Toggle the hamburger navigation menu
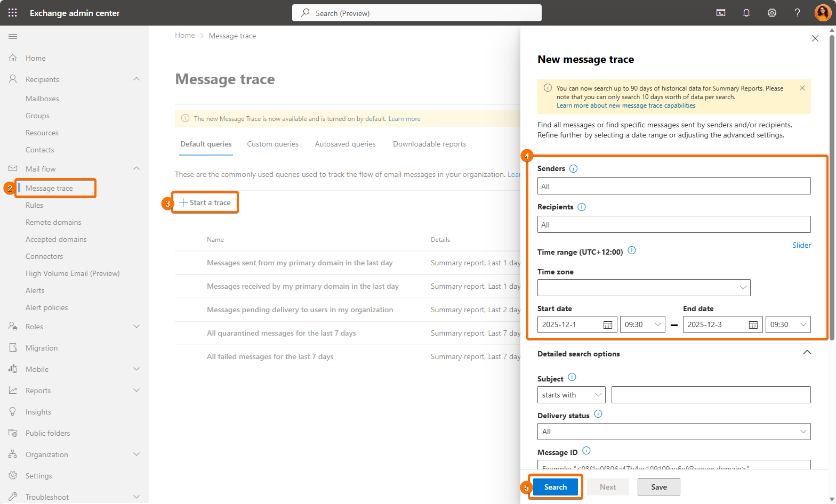The width and height of the screenshot is (836, 504). coord(13,36)
